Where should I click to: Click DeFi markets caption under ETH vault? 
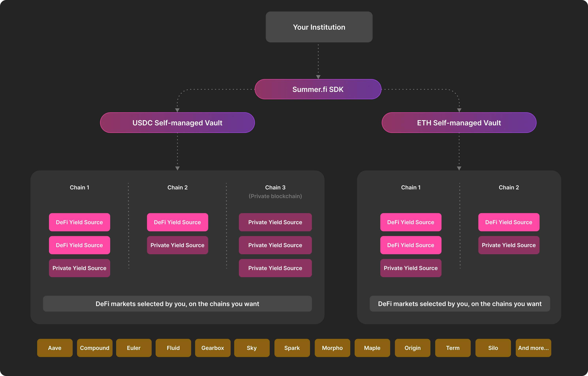point(459,304)
